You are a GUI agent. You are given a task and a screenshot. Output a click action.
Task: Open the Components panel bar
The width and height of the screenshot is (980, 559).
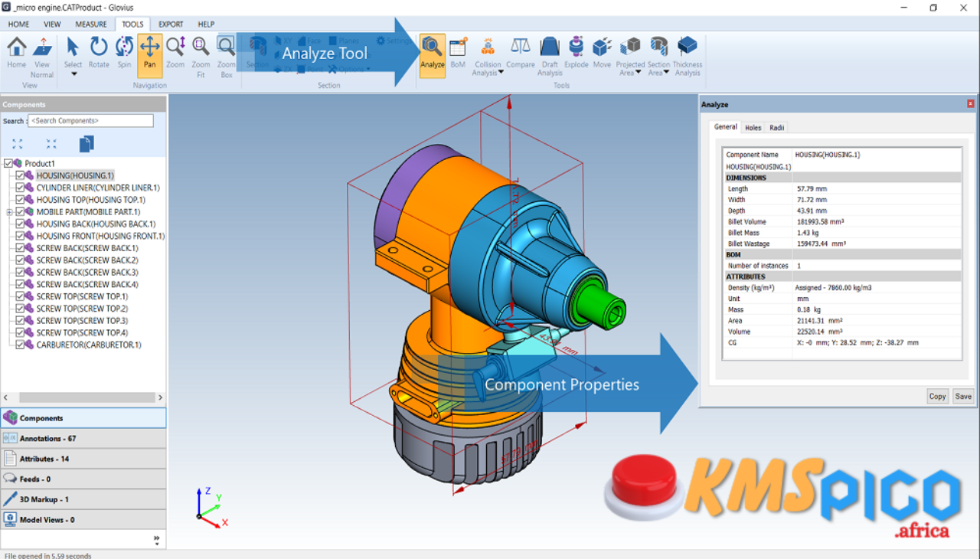click(x=83, y=418)
